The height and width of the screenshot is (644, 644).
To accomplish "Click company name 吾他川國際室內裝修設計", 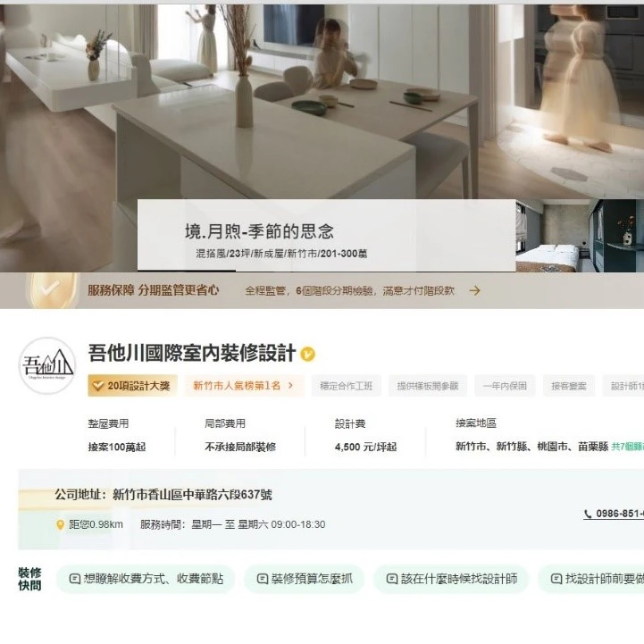I will 192,353.
